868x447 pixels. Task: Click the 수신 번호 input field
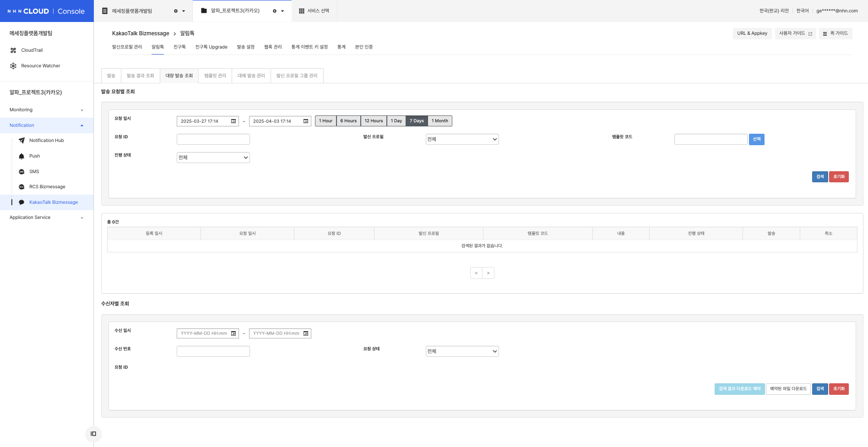click(x=213, y=351)
